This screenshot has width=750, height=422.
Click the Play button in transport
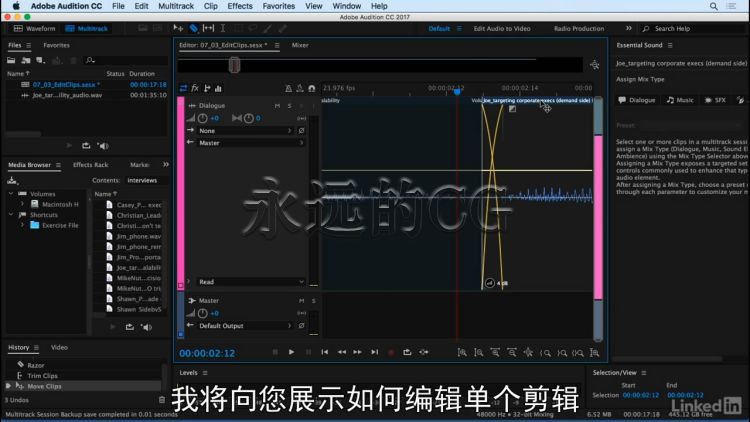(291, 352)
